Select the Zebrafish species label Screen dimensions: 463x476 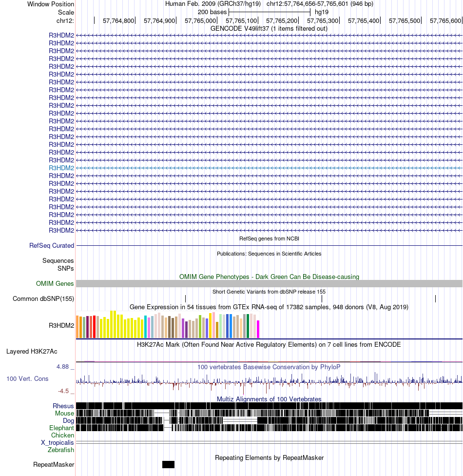tap(61, 450)
